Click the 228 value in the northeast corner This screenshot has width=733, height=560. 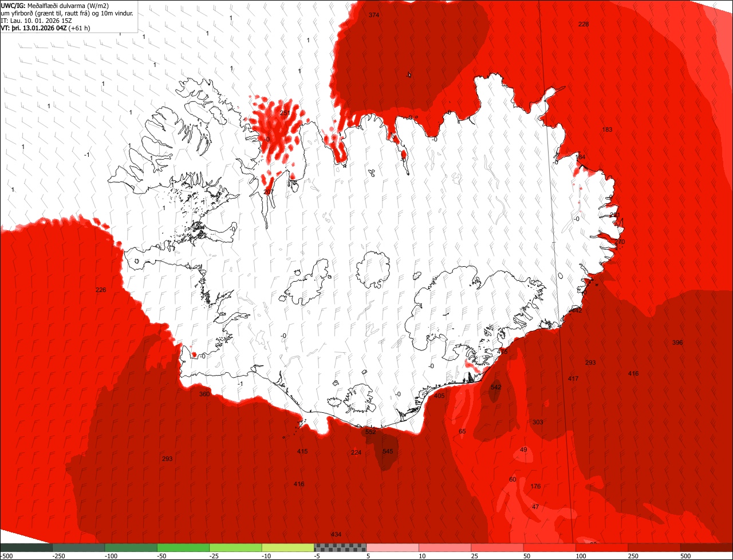pos(584,24)
